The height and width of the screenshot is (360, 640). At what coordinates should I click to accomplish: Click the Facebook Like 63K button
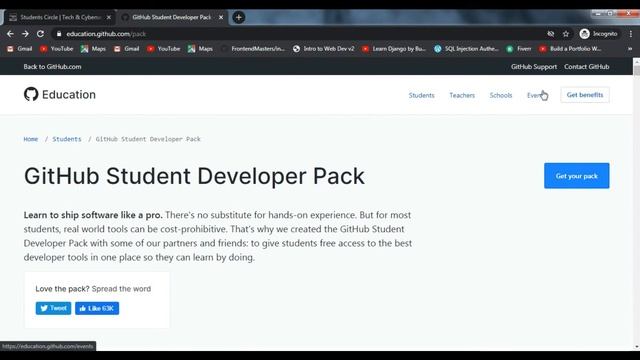coord(97,308)
